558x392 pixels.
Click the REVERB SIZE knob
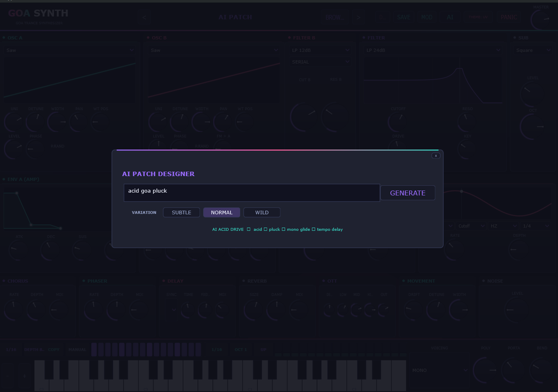click(x=254, y=310)
